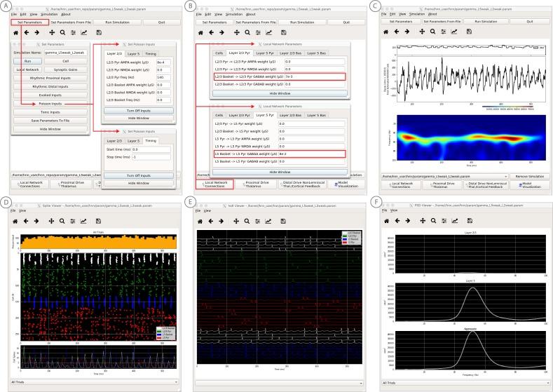Click Evoked Inputs button in Set Parameters dialog
The height and width of the screenshot is (392, 553).
[50, 95]
